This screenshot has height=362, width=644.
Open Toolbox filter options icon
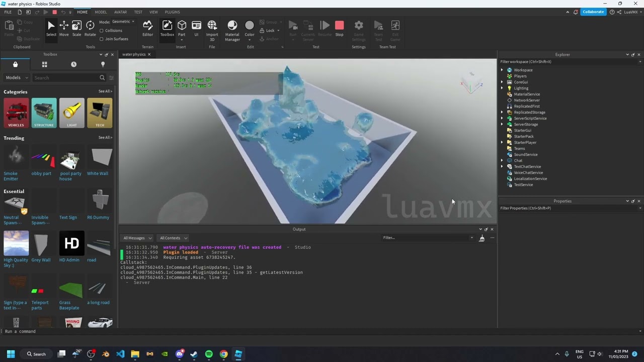(x=111, y=77)
